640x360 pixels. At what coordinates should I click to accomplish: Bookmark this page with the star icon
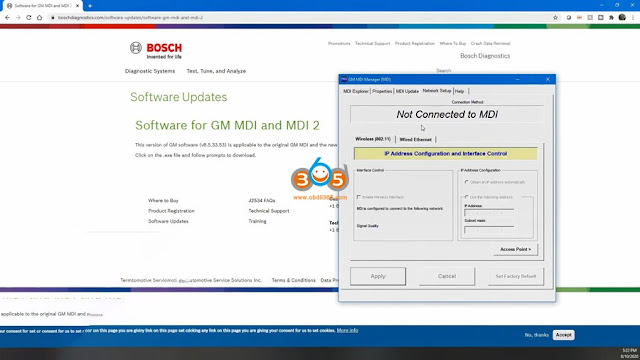pyautogui.click(x=555, y=18)
